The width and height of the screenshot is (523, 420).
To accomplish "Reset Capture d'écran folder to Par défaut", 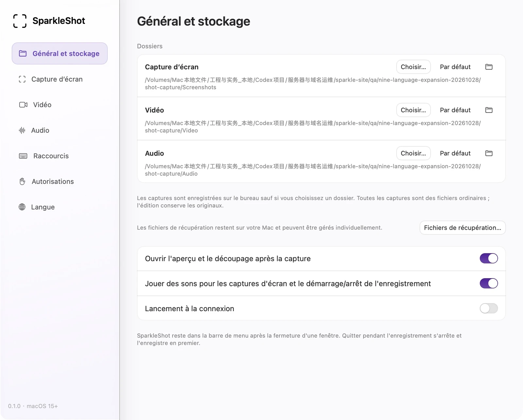I will click(x=455, y=67).
